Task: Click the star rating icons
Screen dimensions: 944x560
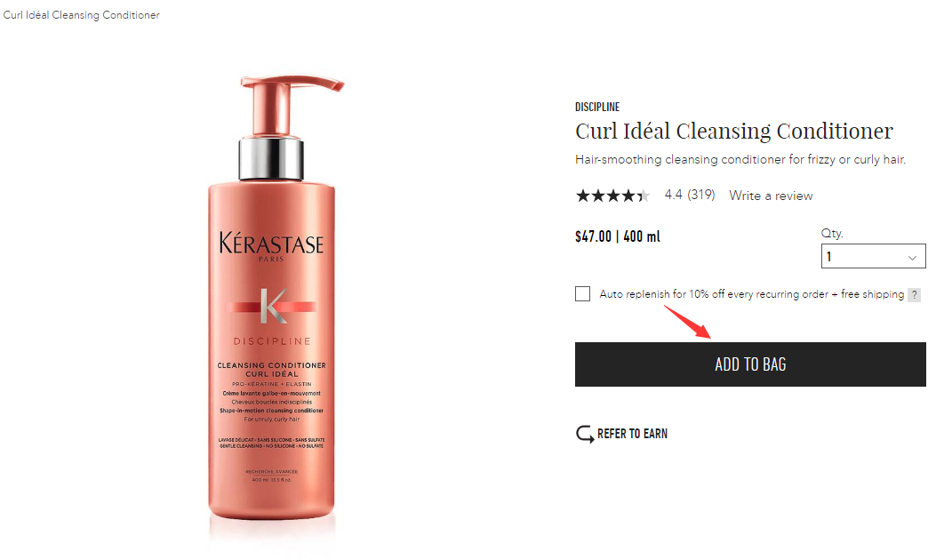Action: (612, 196)
